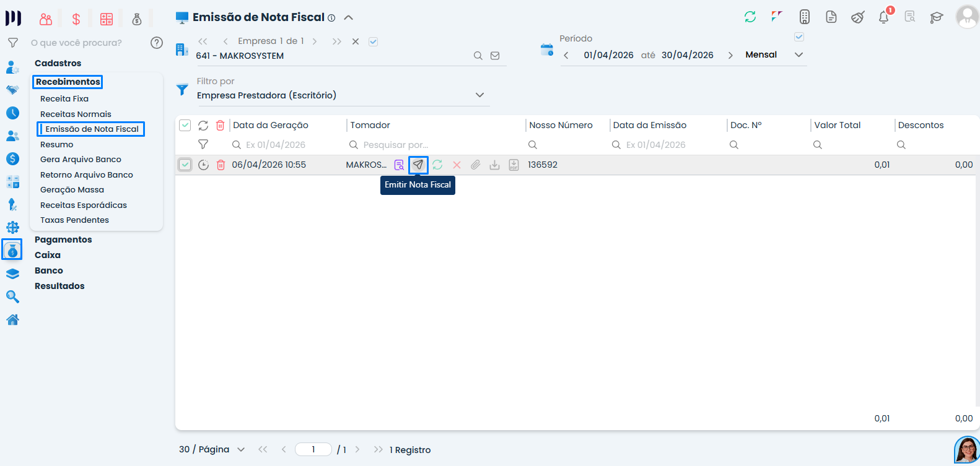Go to the previous period with the left arrow
980x466 pixels.
tap(566, 55)
